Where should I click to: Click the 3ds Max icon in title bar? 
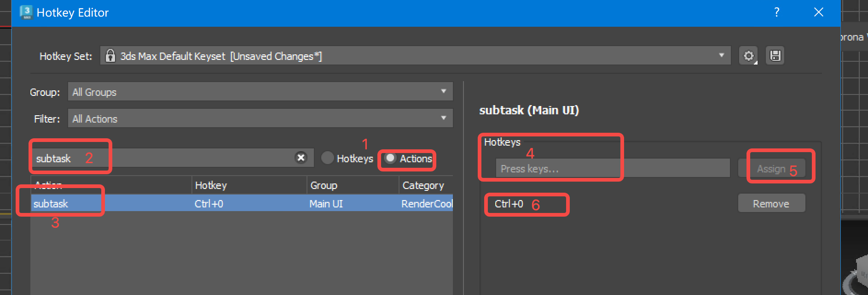pyautogui.click(x=26, y=12)
